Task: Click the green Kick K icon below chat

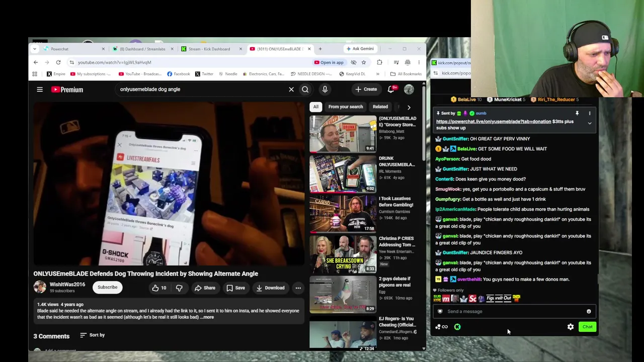Action: [x=457, y=327]
